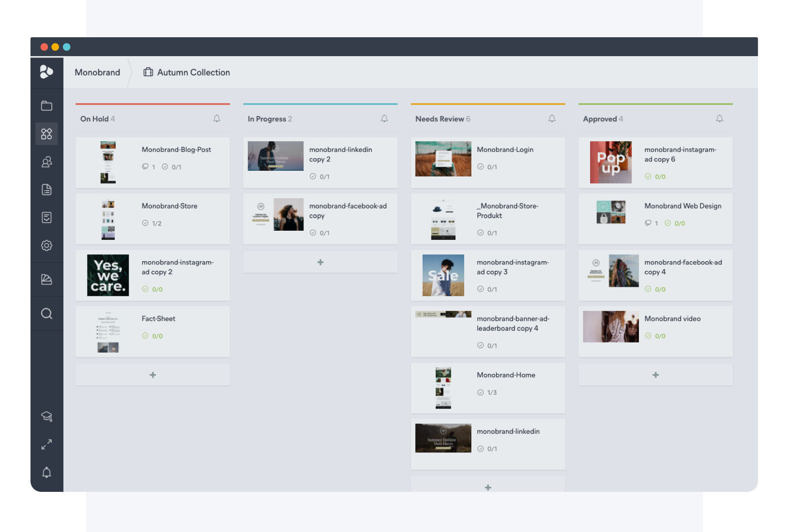Open the edit pencil icon in sidebar
This screenshot has width=789, height=532.
46,279
